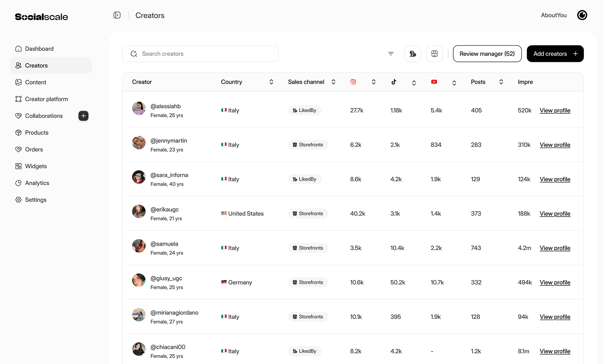The height and width of the screenshot is (364, 604).
Task: Open the Review manager (52) button
Action: 487,54
